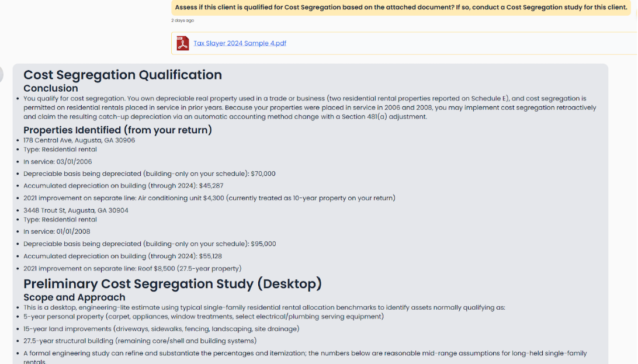Click the assistant avatar beside the response

tap(2, 74)
